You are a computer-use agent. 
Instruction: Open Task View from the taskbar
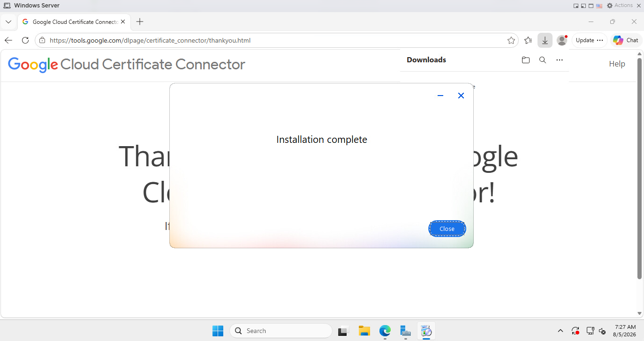[344, 331]
